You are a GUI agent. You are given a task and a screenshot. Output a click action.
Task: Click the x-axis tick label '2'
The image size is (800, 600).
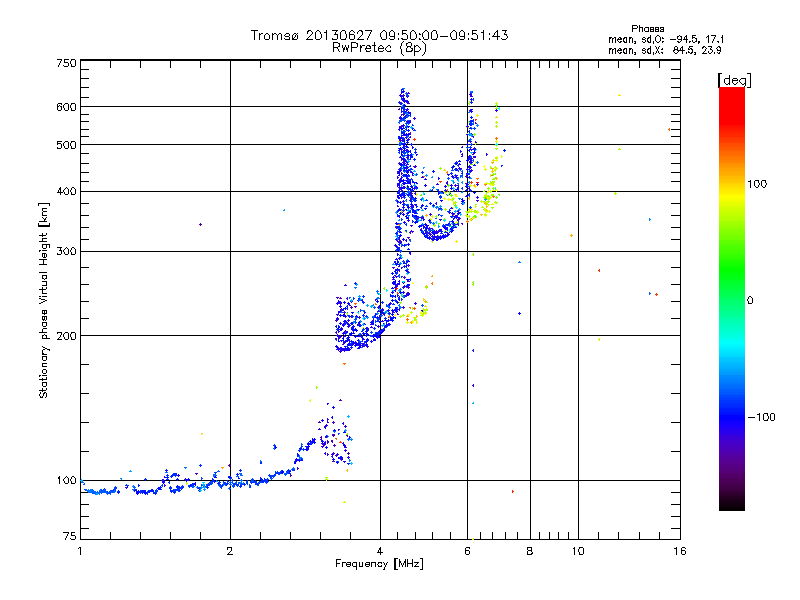pyautogui.click(x=230, y=551)
